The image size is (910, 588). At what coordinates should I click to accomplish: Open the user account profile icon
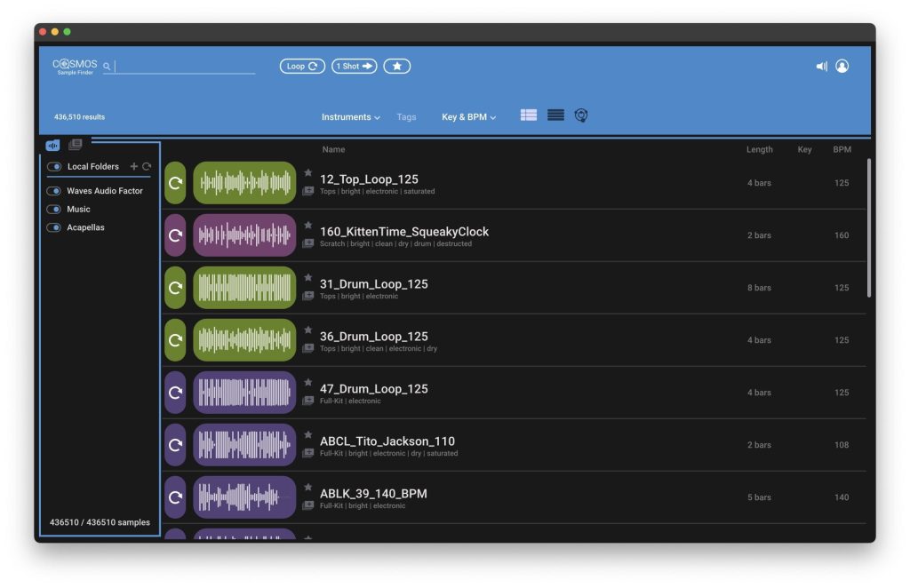tap(842, 66)
